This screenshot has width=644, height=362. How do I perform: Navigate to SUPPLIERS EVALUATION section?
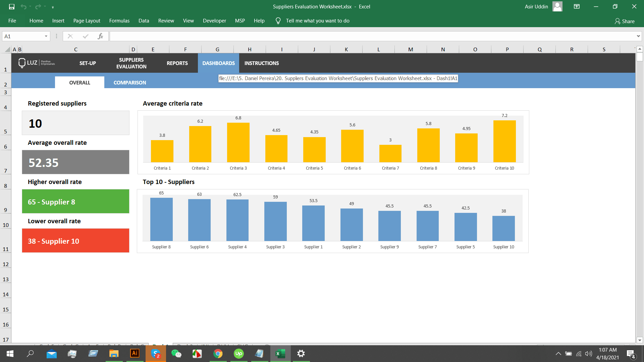[131, 63]
